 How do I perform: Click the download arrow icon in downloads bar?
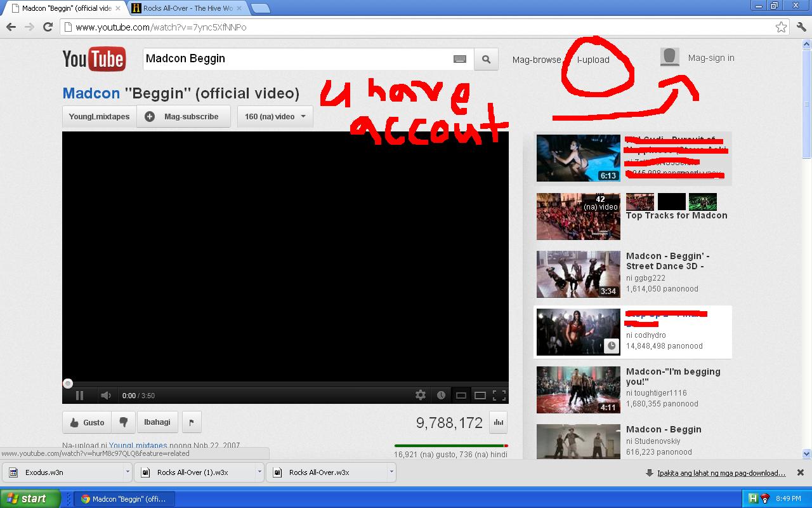tap(650, 472)
